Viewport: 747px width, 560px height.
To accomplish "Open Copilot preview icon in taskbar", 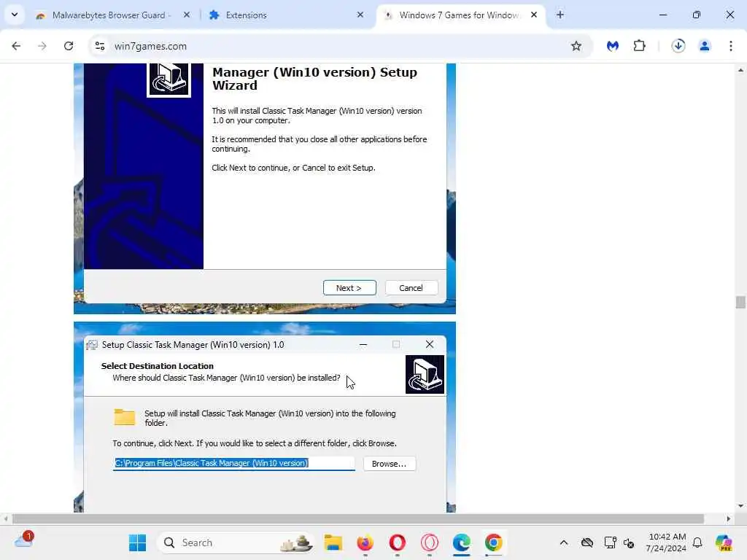I will tap(724, 542).
